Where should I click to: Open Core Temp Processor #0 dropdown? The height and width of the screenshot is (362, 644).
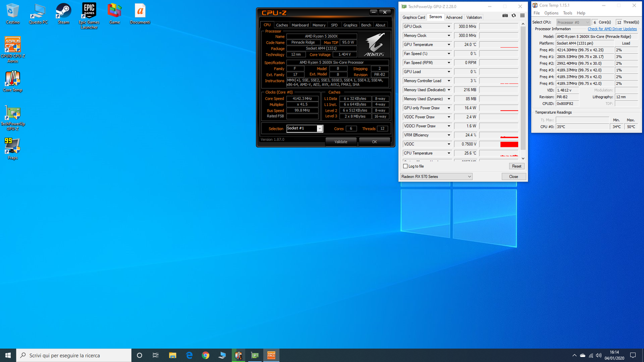[573, 22]
